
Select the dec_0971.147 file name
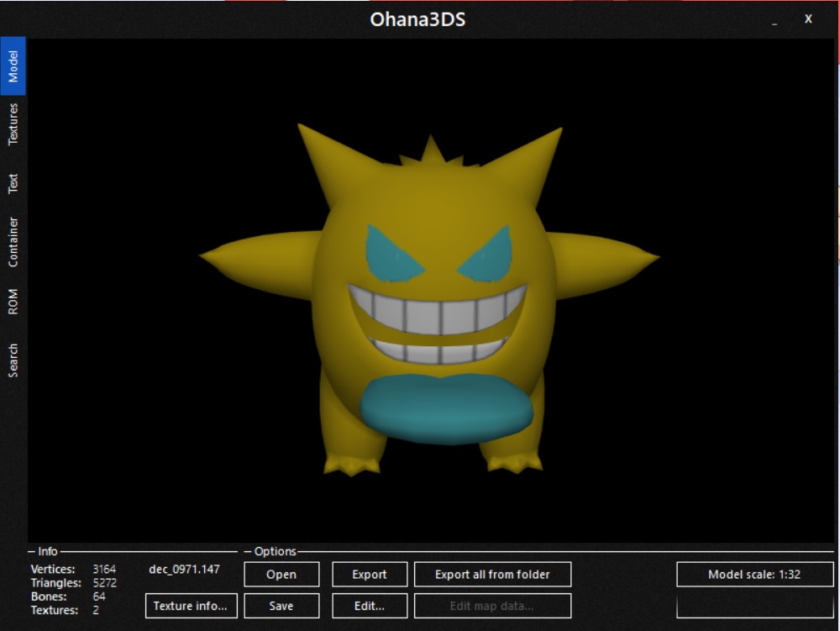[184, 570]
